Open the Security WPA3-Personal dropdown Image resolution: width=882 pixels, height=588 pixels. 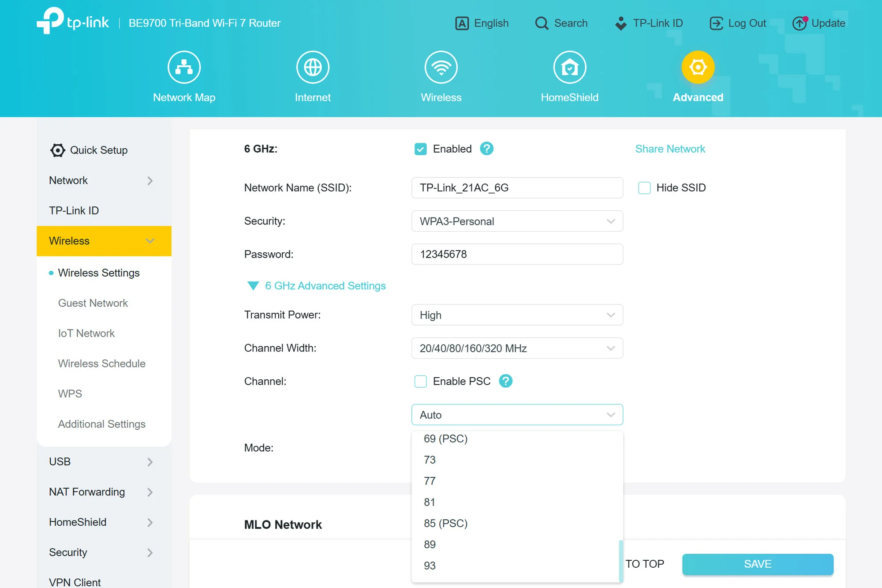517,221
